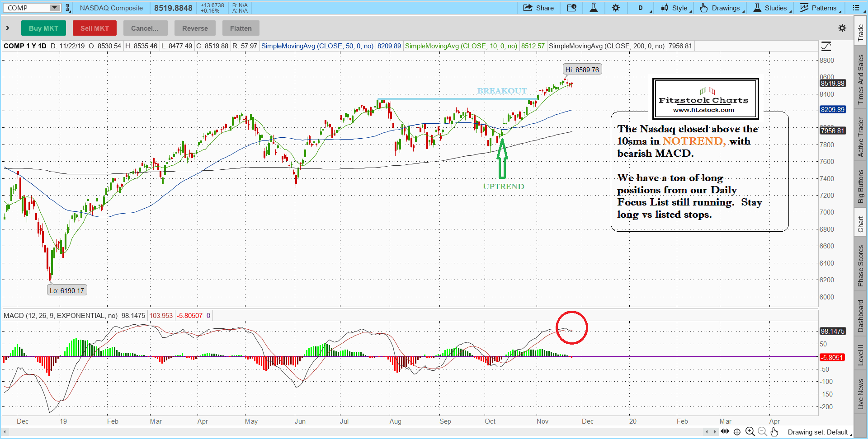
Task: Select the pointing hand cursor tool
Action: tap(774, 432)
